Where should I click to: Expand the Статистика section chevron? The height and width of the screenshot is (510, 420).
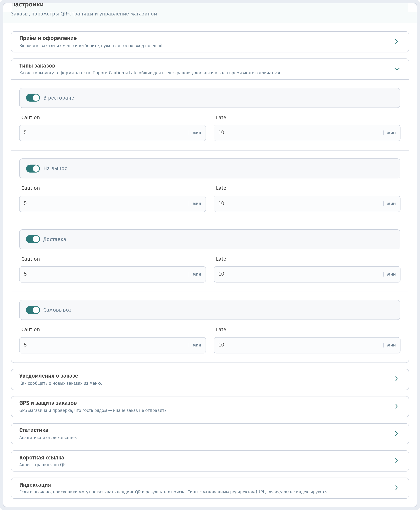click(396, 433)
